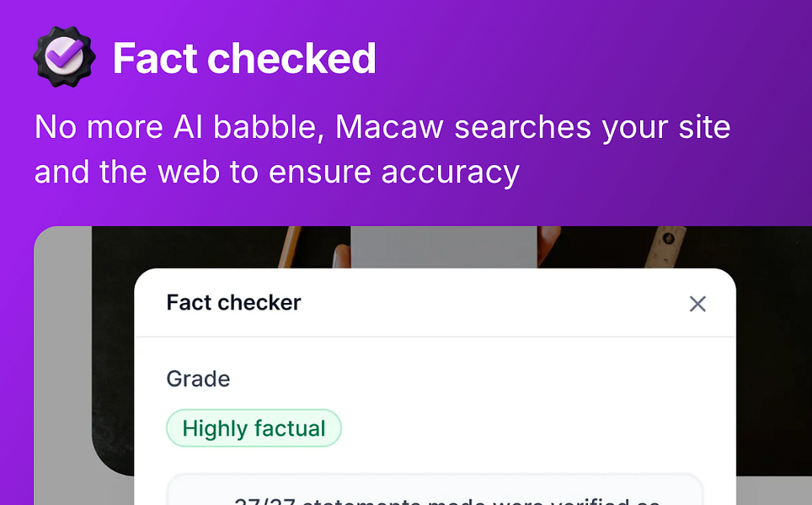Click the pencil in the background photo
The image size is (812, 505).
pos(291,244)
